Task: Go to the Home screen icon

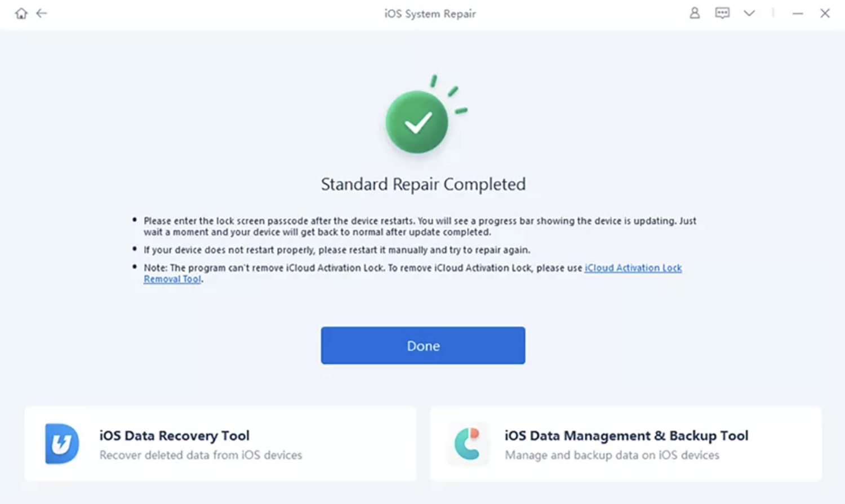Action: click(x=21, y=14)
